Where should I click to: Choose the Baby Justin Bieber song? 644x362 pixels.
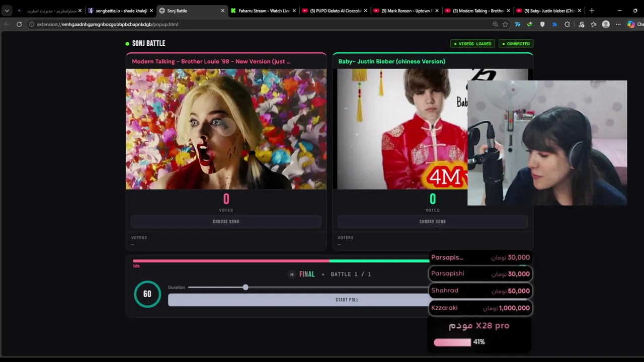tap(433, 222)
